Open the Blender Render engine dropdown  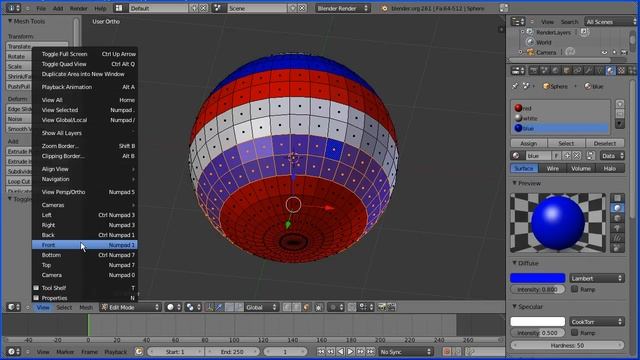342,8
